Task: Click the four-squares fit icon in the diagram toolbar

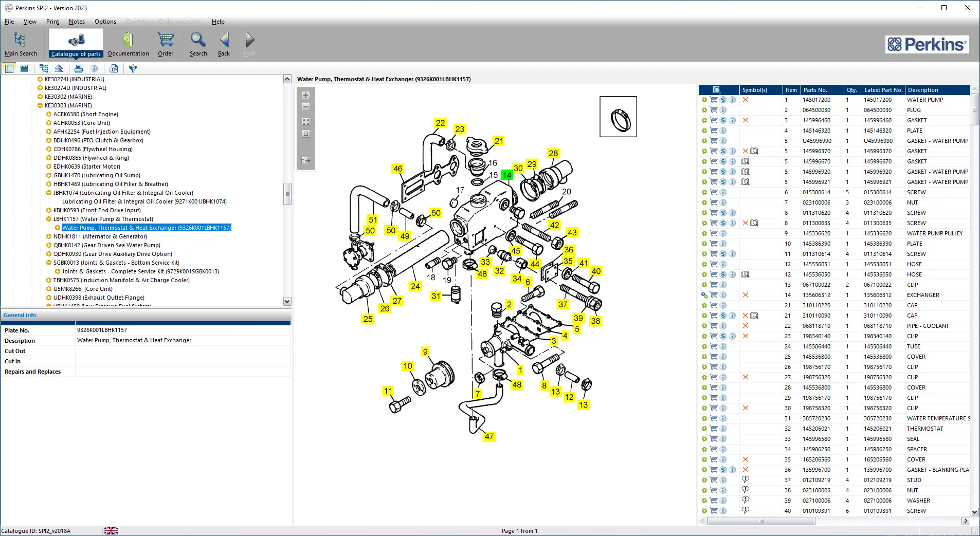Action: pos(306,122)
